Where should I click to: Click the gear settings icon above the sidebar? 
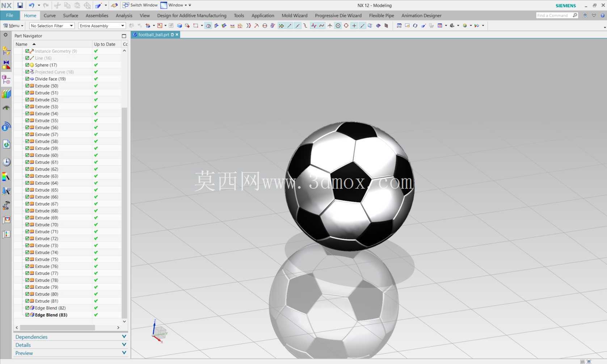point(5,35)
